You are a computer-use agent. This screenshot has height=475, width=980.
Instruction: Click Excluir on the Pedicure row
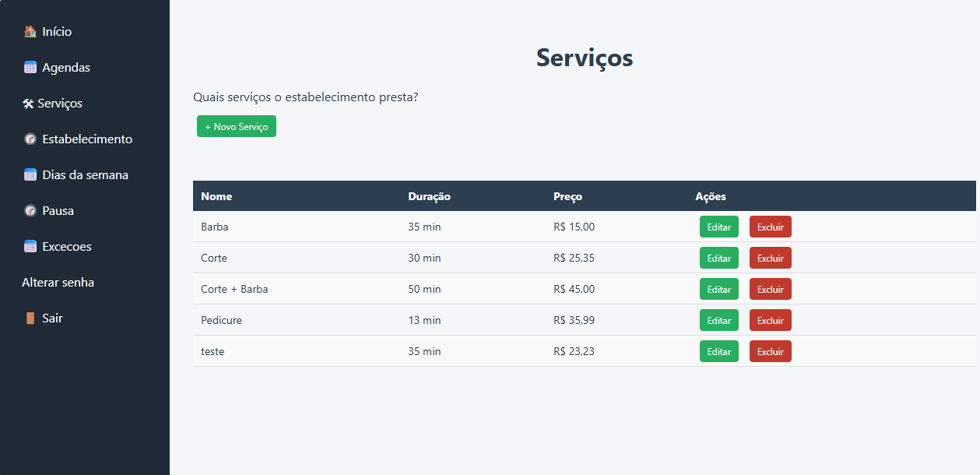pos(771,320)
